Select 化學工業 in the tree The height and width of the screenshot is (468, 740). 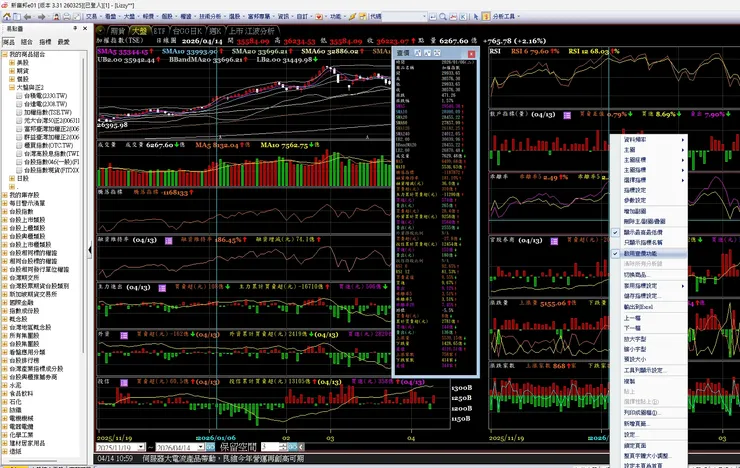(21, 435)
